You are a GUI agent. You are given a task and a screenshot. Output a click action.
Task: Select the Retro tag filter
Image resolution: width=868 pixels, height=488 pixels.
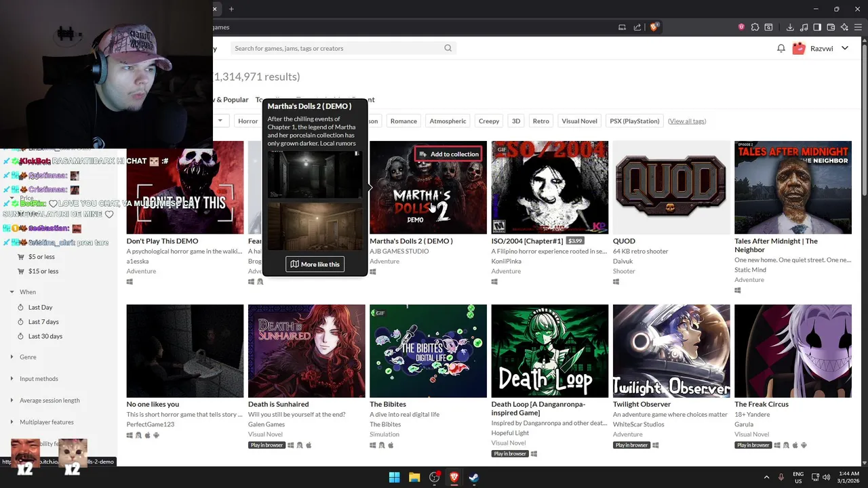coord(541,121)
